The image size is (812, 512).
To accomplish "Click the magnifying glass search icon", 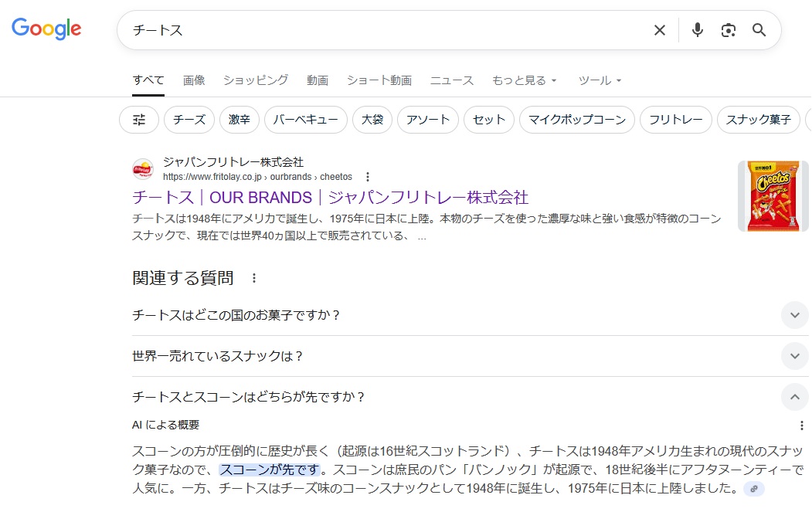I will click(759, 30).
